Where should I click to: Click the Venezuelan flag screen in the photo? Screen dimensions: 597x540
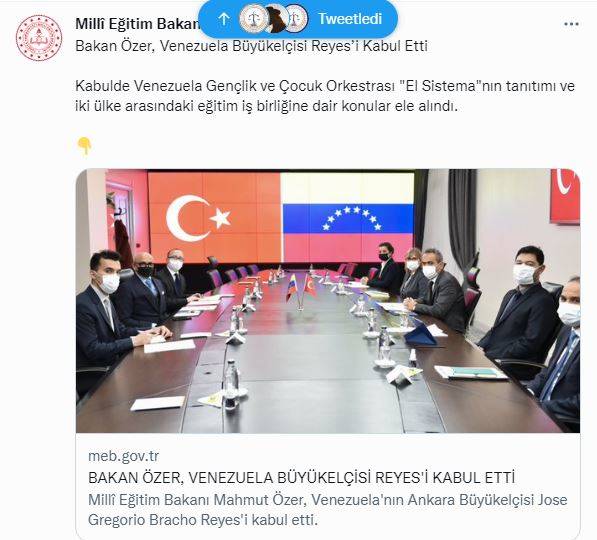pyautogui.click(x=348, y=217)
